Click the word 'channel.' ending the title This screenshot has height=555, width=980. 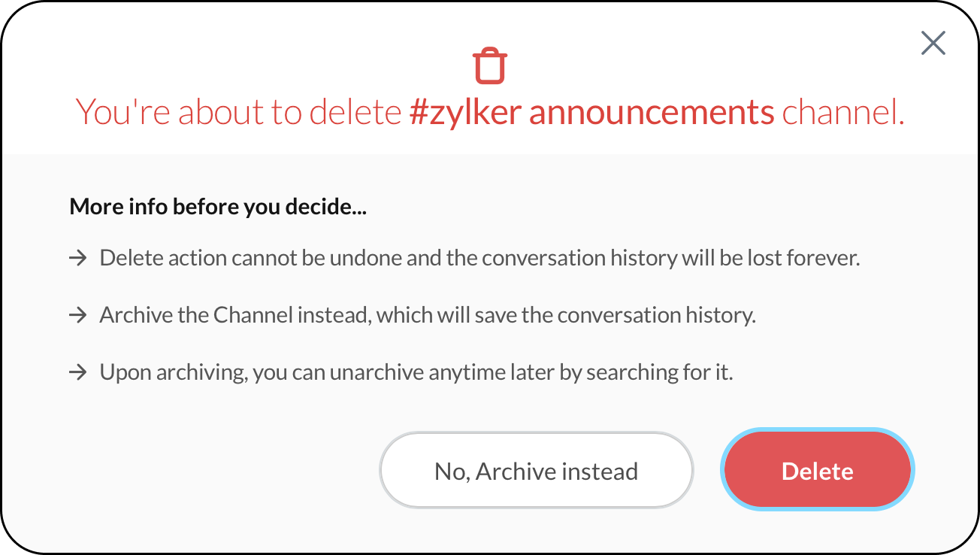[x=843, y=113]
